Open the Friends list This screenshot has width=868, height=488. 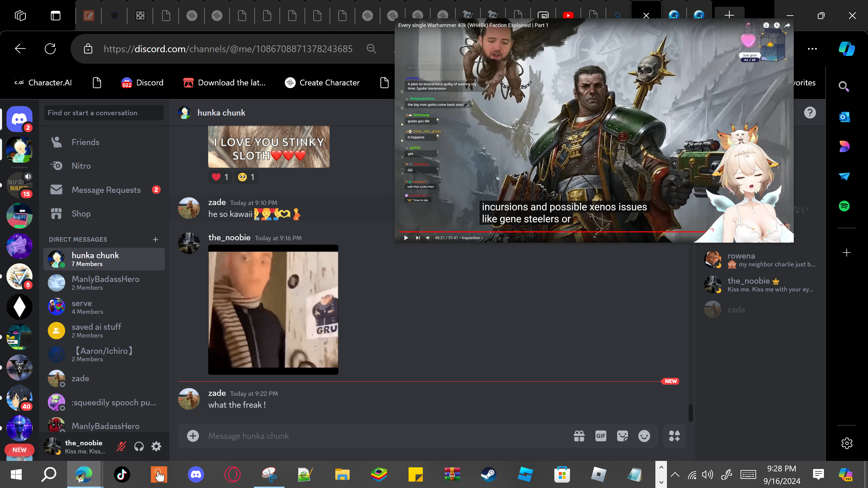104,142
